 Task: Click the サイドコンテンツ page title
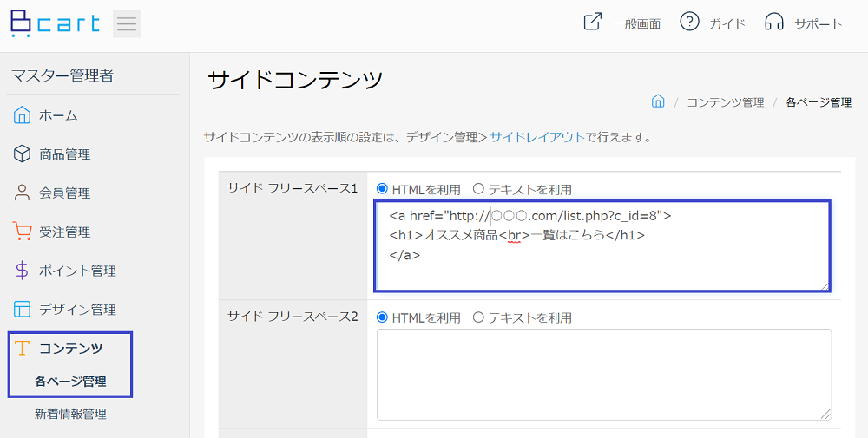click(x=295, y=80)
